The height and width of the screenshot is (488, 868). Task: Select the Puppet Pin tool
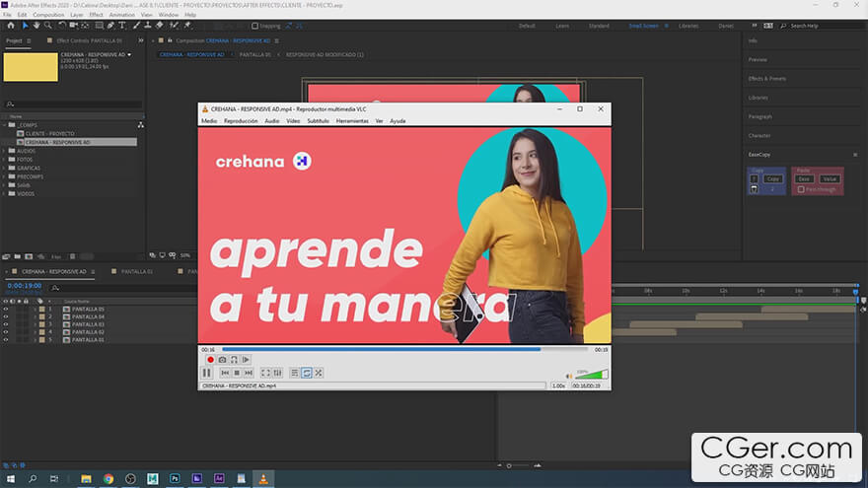coord(187,26)
